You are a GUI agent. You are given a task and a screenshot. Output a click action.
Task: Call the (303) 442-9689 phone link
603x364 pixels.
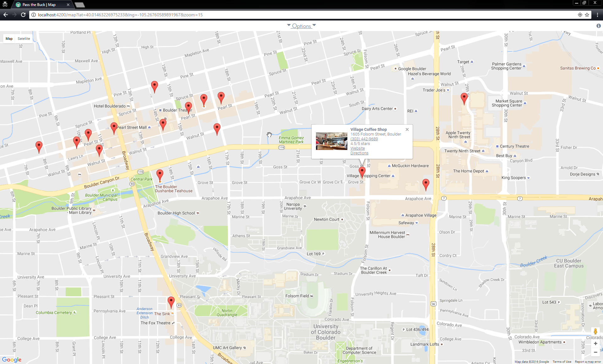364,139
